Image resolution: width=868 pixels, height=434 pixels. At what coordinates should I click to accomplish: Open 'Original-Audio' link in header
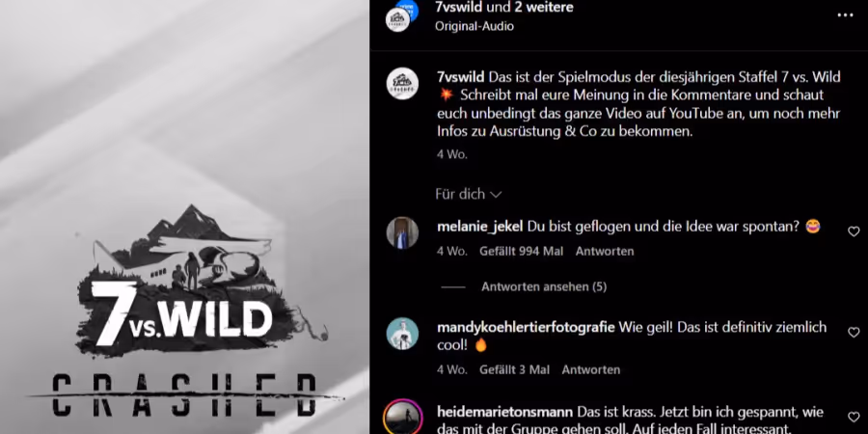(x=475, y=26)
